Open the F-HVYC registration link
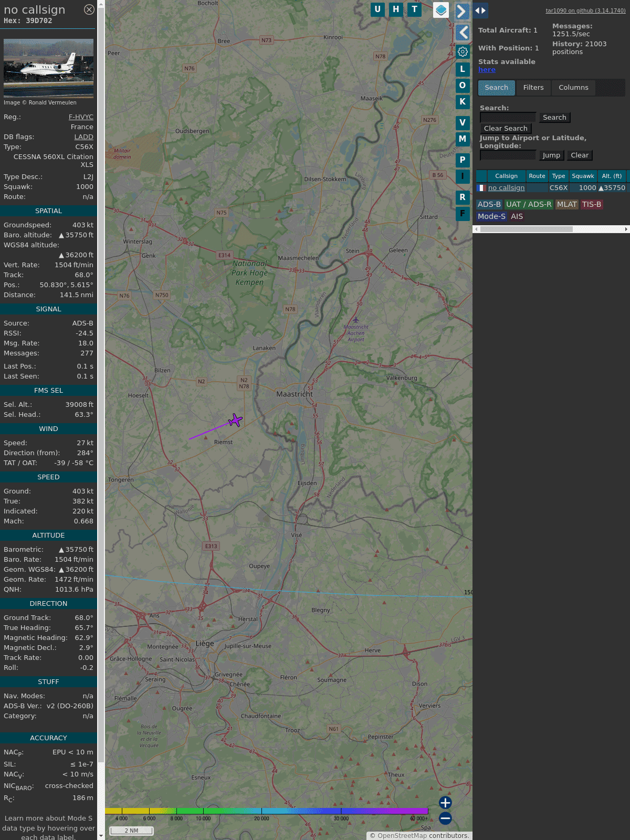Viewport: 630px width, 840px height. [81, 117]
